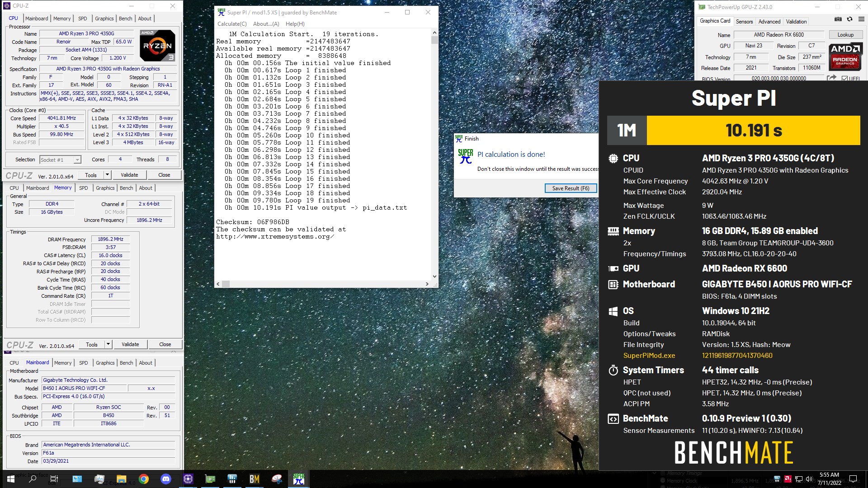Open File Explorer from the taskbar
The image size is (868, 488).
pos(121,479)
